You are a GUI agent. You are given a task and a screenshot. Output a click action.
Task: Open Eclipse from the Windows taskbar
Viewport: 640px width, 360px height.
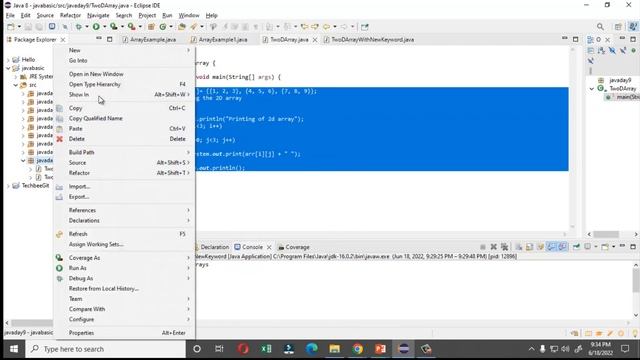coord(404,349)
